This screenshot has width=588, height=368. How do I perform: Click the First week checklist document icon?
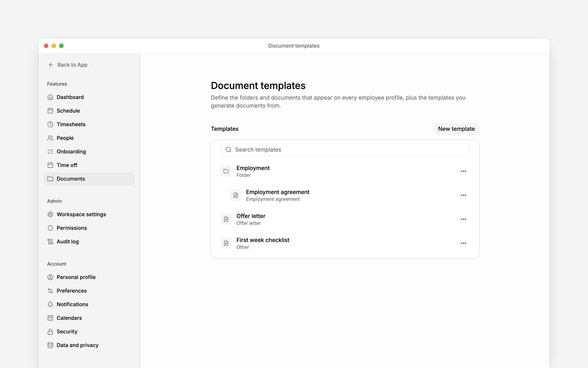[226, 243]
